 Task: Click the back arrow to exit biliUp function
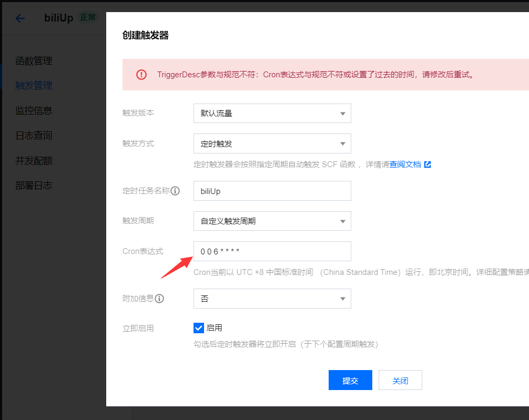tap(19, 18)
